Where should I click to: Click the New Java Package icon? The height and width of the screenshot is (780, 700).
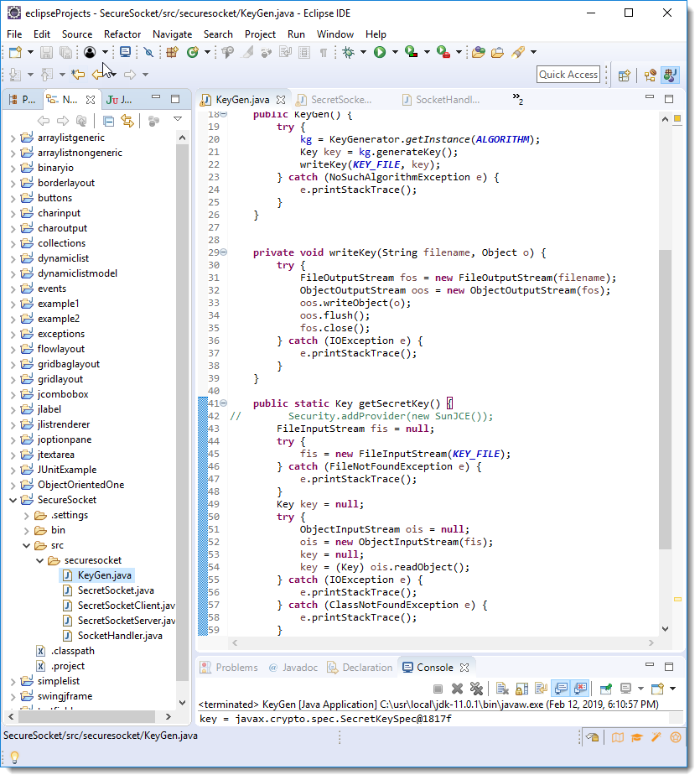tap(172, 52)
